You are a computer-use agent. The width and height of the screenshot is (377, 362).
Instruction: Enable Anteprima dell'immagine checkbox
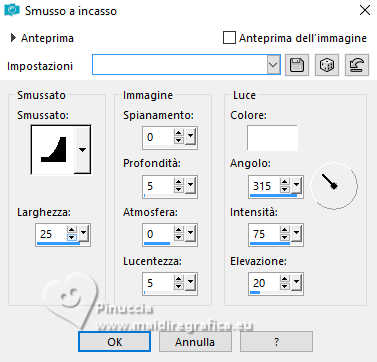pyautogui.click(x=229, y=38)
